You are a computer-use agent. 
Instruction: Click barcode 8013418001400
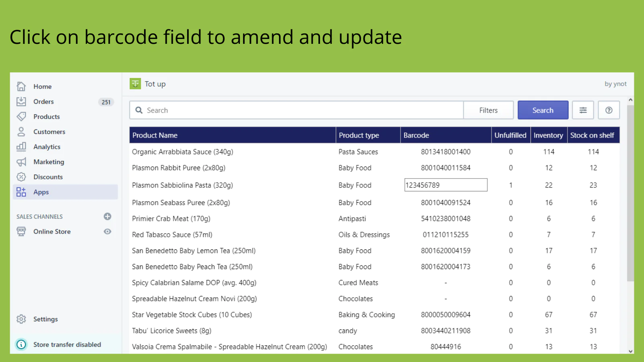(x=446, y=152)
